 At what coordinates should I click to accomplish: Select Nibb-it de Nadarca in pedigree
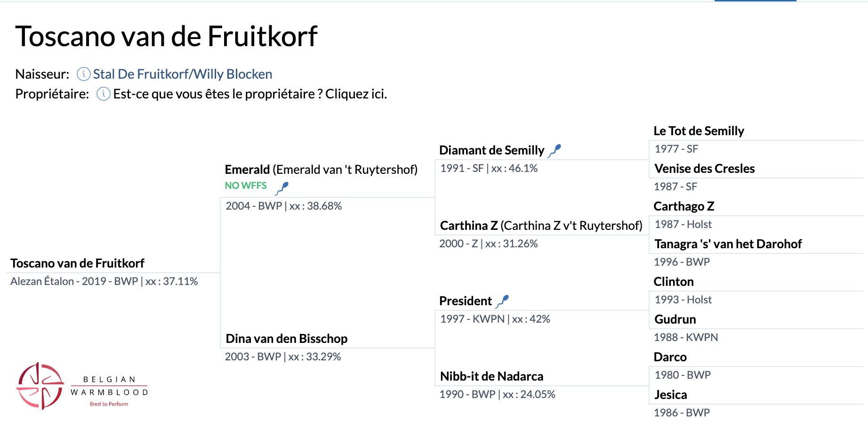pos(491,376)
